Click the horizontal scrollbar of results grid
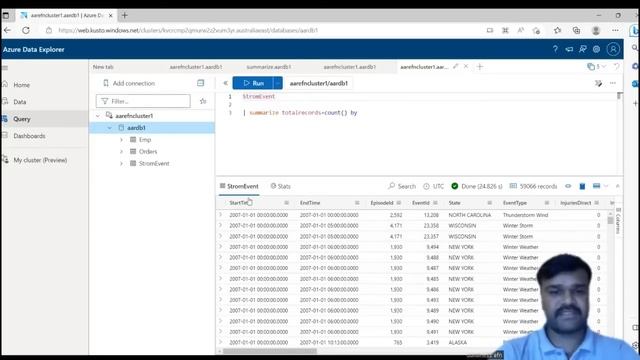The height and width of the screenshot is (360, 640). 270,351
